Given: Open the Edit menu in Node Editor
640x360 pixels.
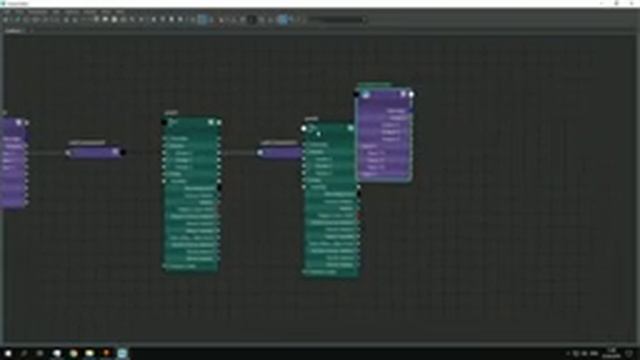Looking at the screenshot, I should coord(7,12).
